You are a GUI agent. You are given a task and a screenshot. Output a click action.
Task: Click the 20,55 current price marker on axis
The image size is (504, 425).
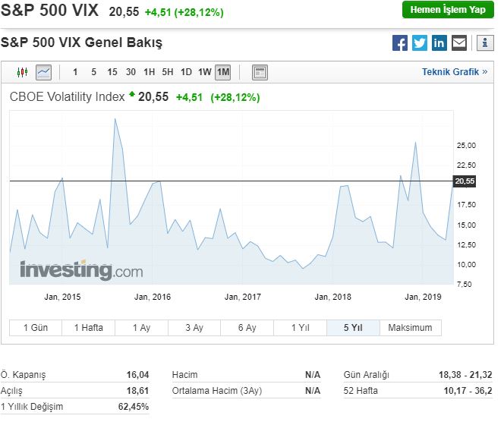click(465, 181)
